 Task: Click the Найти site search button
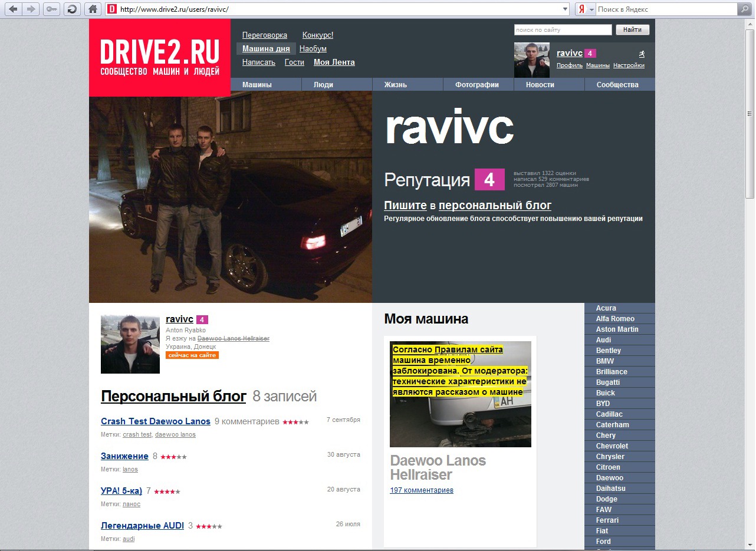point(632,29)
